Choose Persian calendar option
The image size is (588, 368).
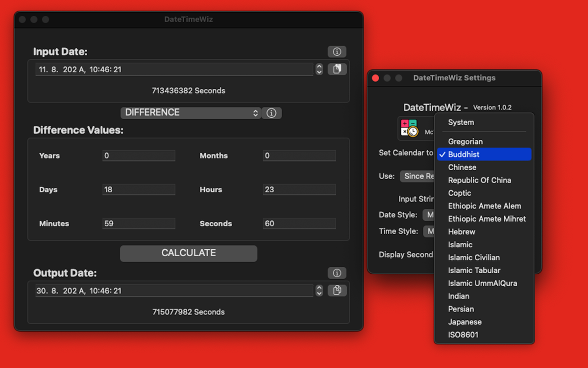point(484,309)
